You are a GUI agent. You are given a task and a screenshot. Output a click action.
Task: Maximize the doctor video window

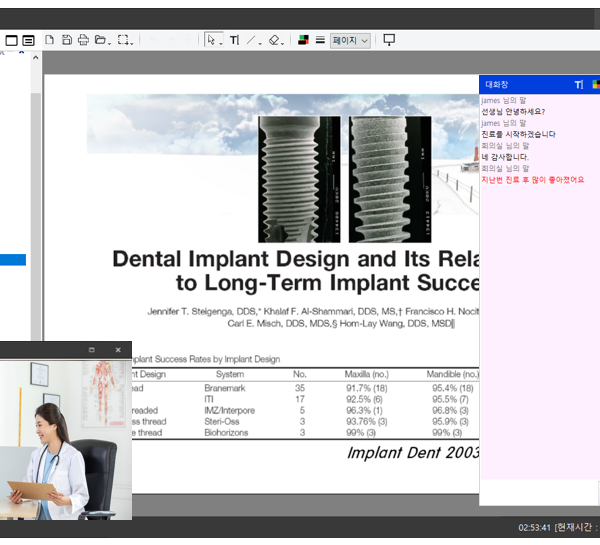(91, 350)
